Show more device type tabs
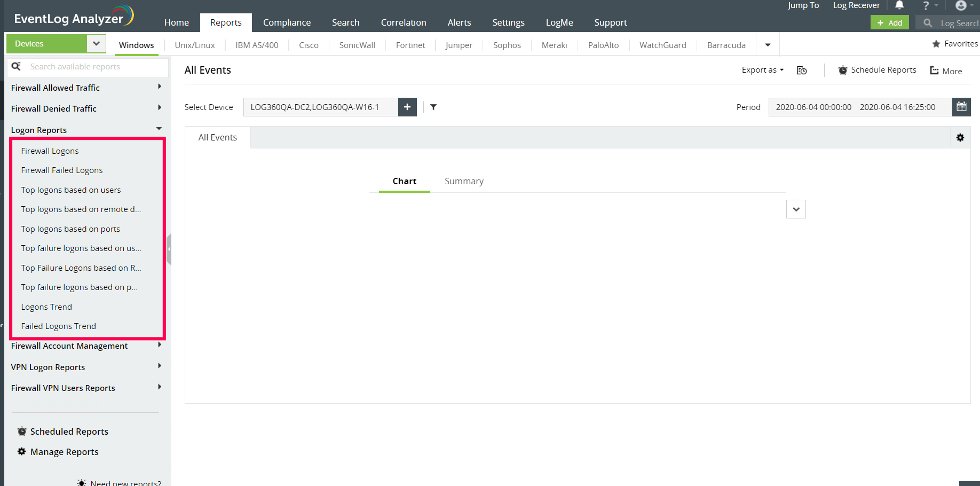The width and height of the screenshot is (980, 486). pyautogui.click(x=768, y=45)
